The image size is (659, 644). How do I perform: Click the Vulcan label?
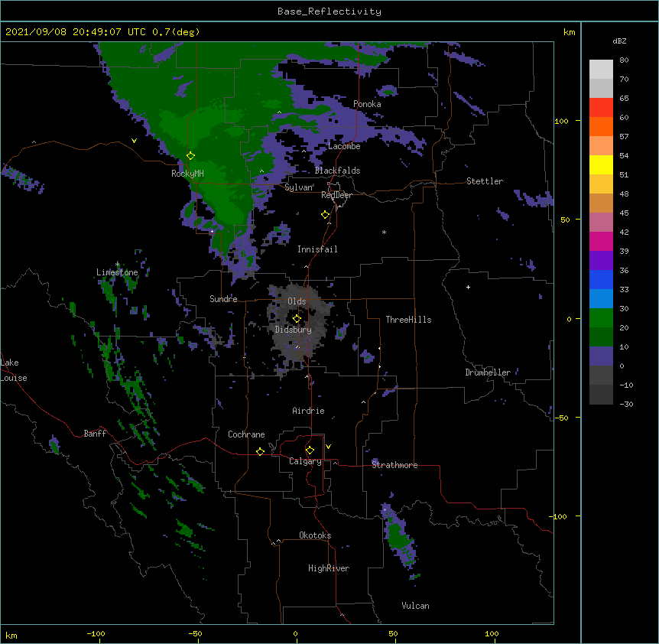(415, 606)
